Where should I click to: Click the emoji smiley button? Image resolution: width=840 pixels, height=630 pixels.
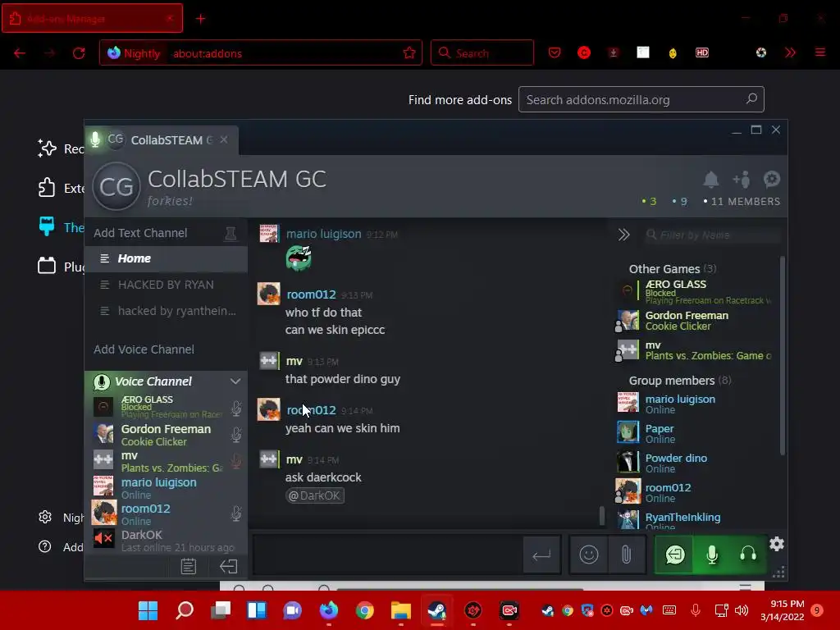(589, 554)
